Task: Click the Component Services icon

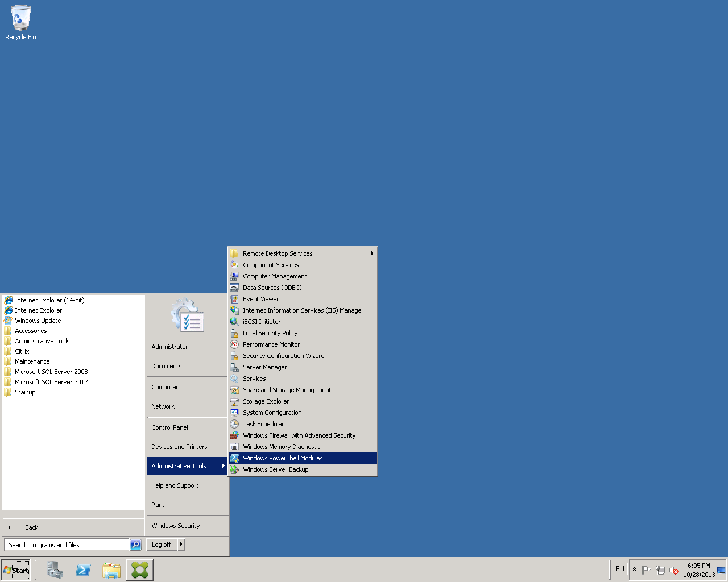Action: tap(234, 265)
